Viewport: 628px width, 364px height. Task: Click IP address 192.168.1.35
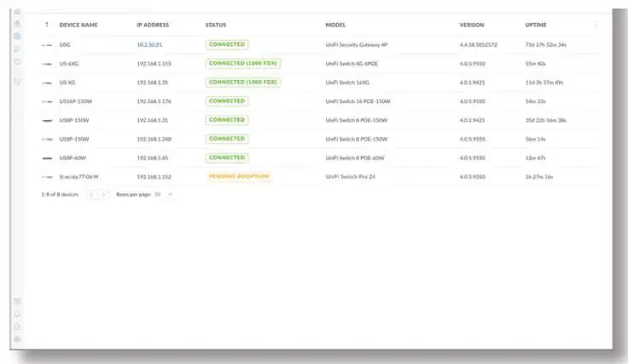153,83
